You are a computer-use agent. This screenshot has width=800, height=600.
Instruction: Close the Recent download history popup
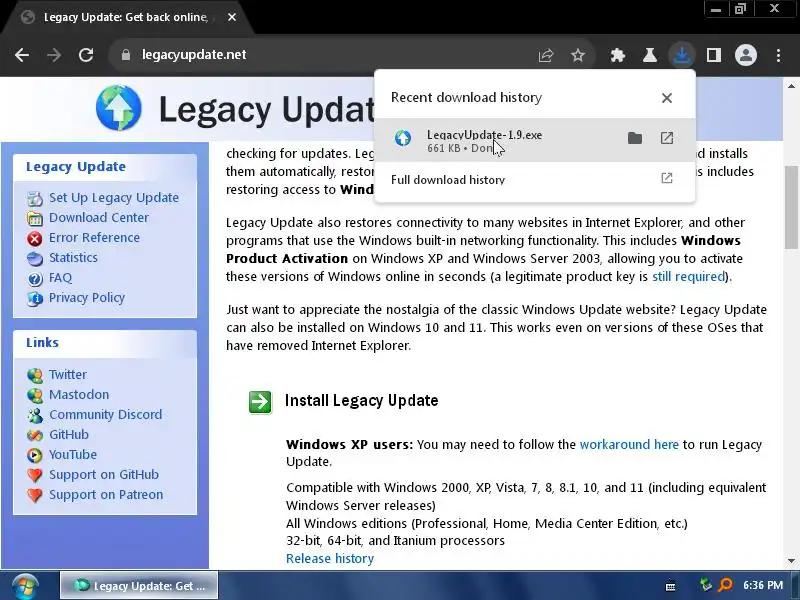pos(666,98)
